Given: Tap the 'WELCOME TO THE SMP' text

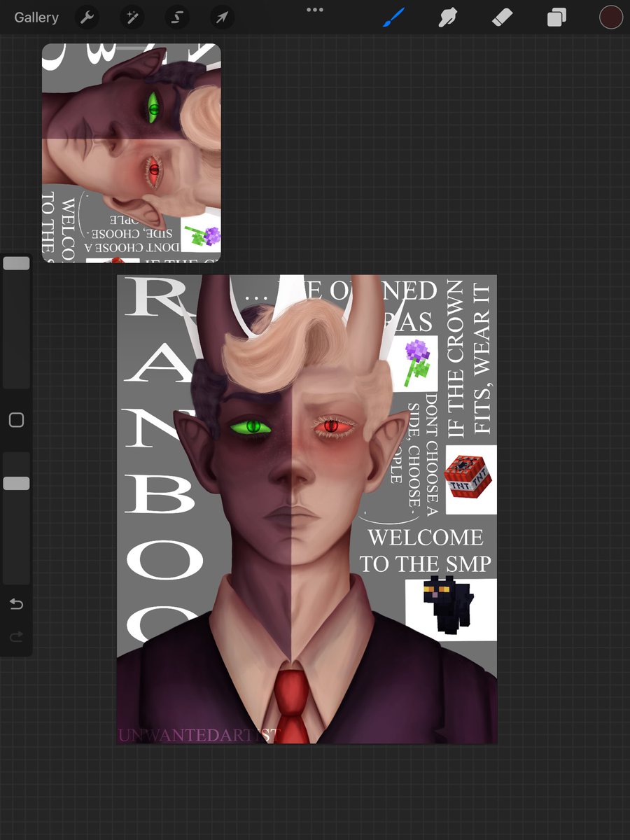Looking at the screenshot, I should coord(426,551).
